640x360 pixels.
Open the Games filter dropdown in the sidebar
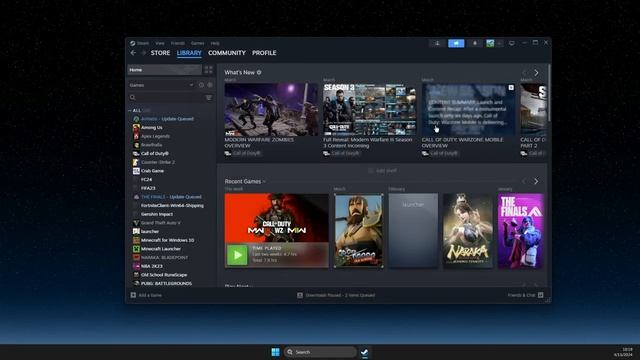(161, 85)
